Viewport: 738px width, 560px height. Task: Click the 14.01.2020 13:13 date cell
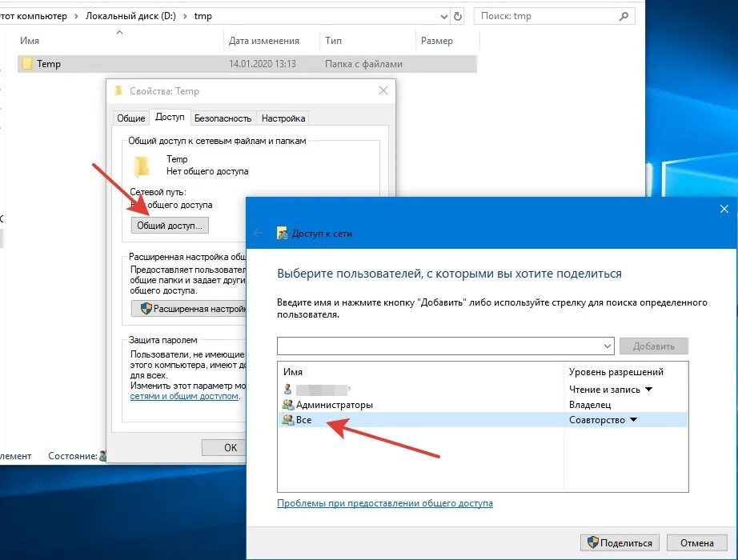pos(263,64)
